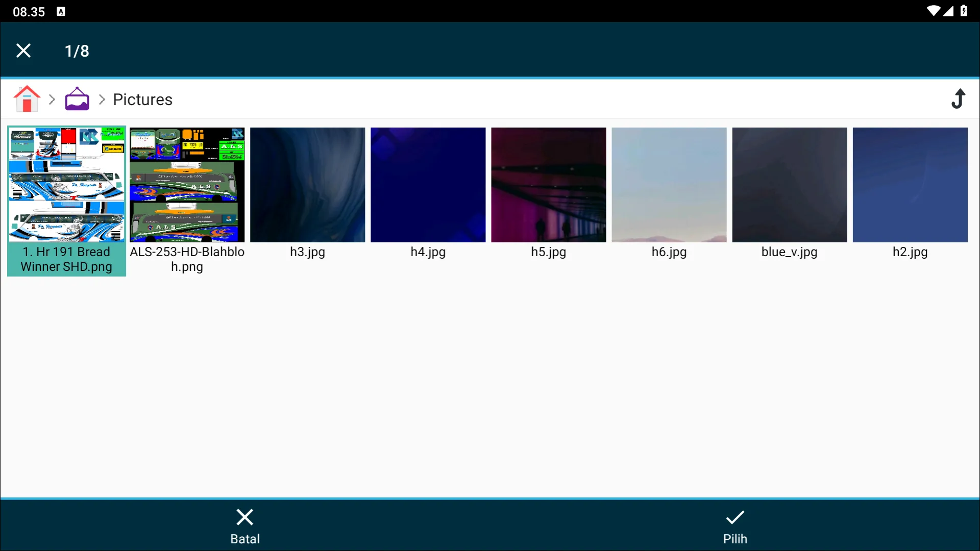Choose the h3.jpg image
This screenshot has width=980, height=551.
coord(307,185)
